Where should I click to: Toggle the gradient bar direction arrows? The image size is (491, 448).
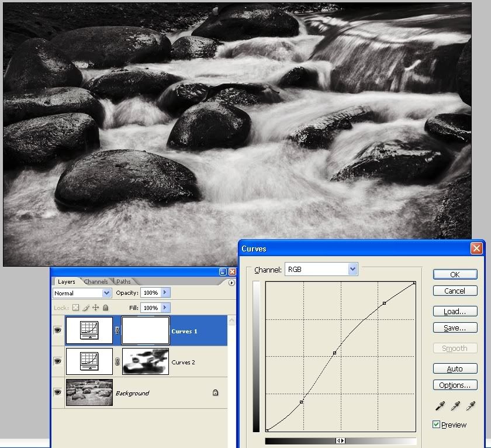340,441
